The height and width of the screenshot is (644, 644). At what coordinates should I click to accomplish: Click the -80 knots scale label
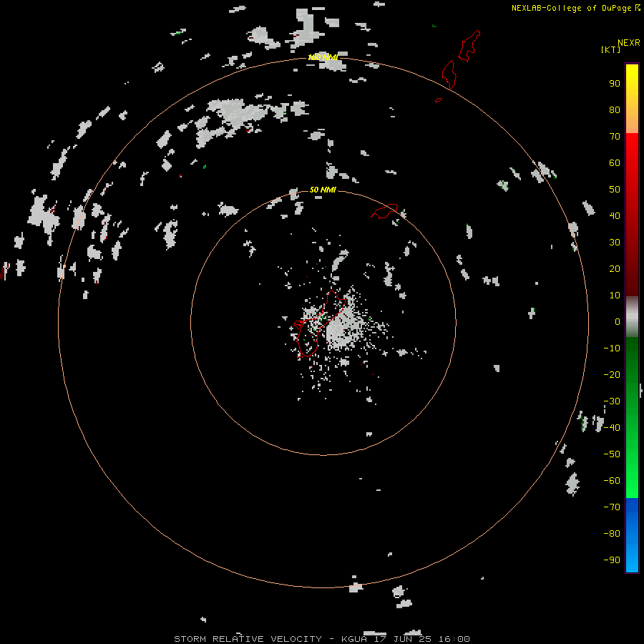612,534
